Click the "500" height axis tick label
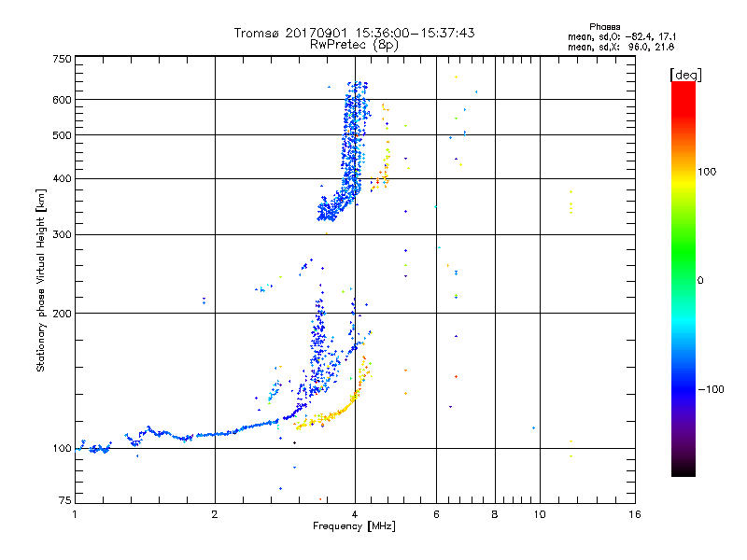This screenshot has height=560, width=747. point(62,135)
